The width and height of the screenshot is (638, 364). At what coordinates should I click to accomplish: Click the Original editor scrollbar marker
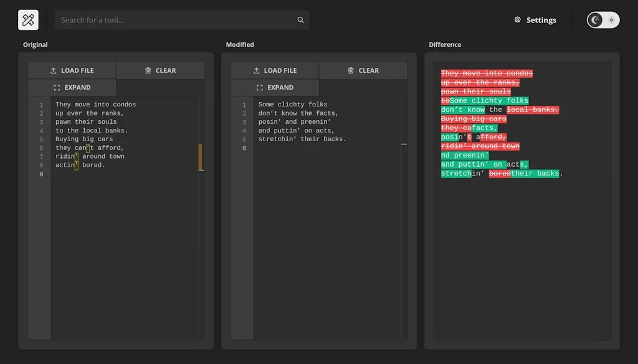200,157
